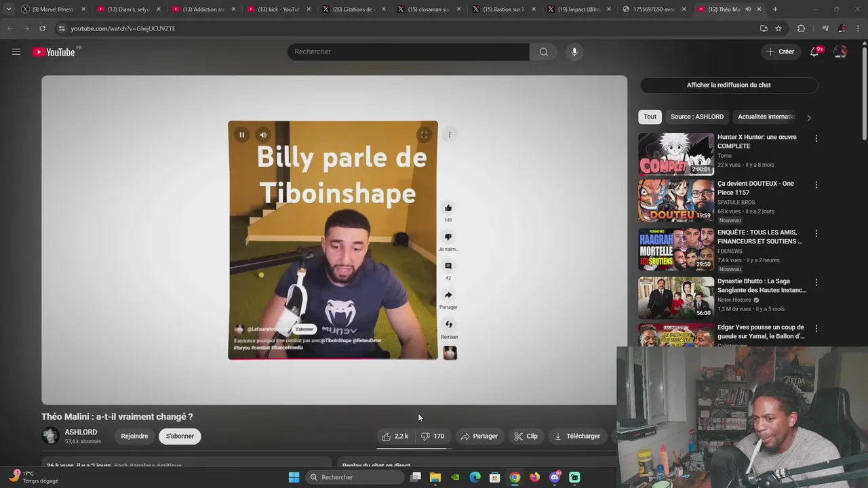This screenshot has height=488, width=868.
Task: Like the video with 2,2 k likes
Action: [395, 436]
